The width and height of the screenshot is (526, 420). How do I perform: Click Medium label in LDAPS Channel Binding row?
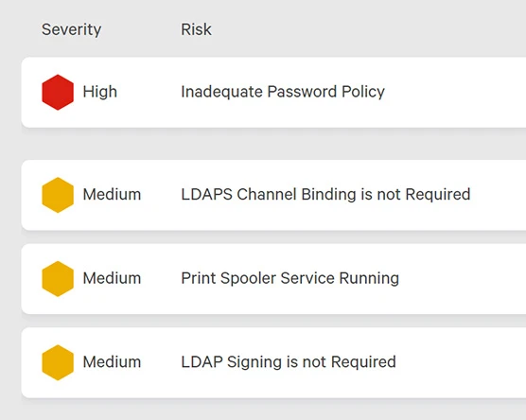point(112,195)
